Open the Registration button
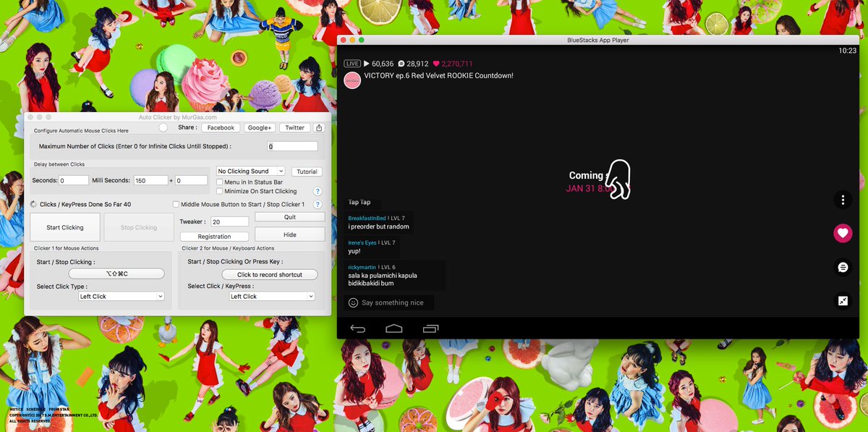The image size is (868, 432). [x=214, y=237]
